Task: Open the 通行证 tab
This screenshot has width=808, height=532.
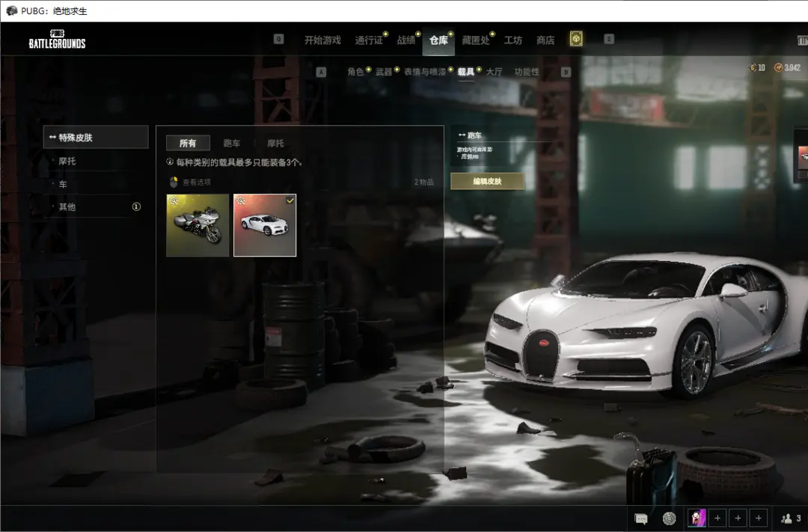Action: pyautogui.click(x=369, y=40)
